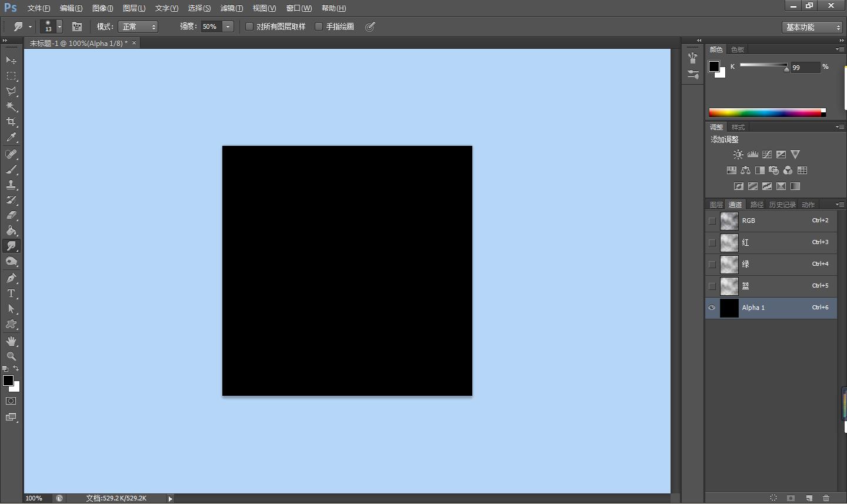The image size is (847, 504).
Task: Show the RGB channel visibility
Action: (712, 221)
